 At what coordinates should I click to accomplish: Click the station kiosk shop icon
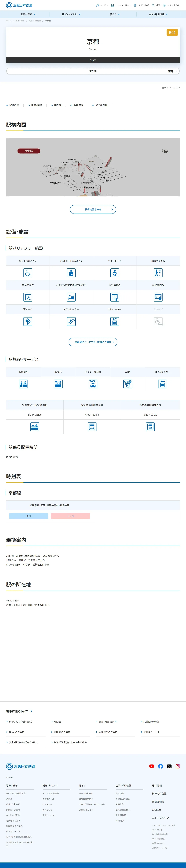(58, 384)
